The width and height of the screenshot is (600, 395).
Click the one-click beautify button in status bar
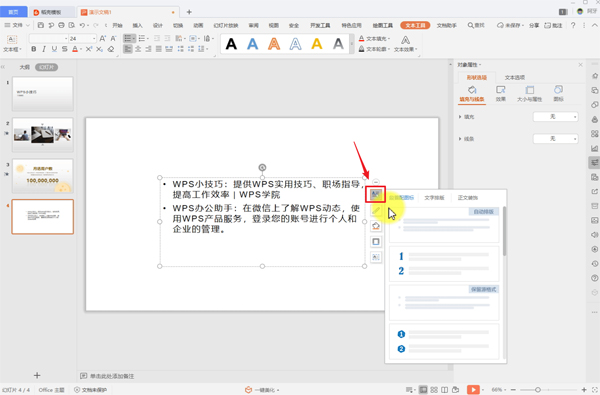(262, 390)
